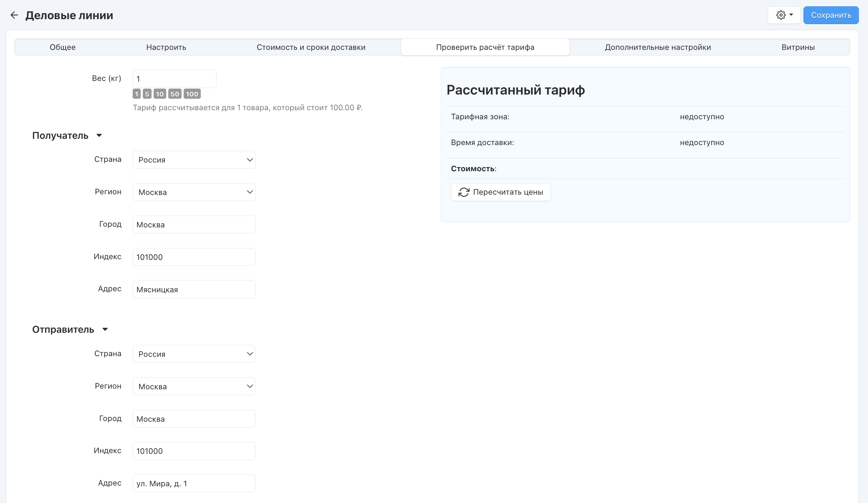This screenshot has width=868, height=503.
Task: Click the recalculate prices refresh icon
Action: pos(464,192)
